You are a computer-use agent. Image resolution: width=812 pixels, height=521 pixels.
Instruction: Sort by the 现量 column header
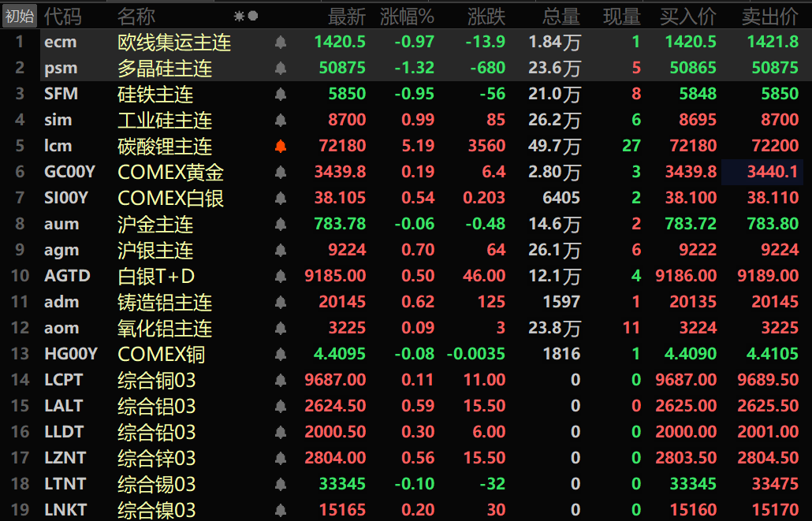click(x=622, y=17)
